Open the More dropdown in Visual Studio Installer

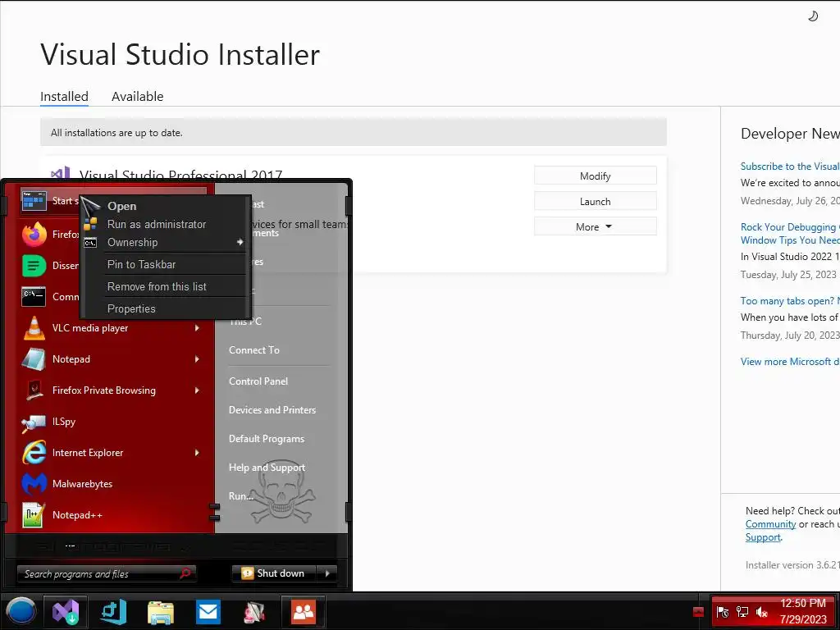tap(595, 226)
